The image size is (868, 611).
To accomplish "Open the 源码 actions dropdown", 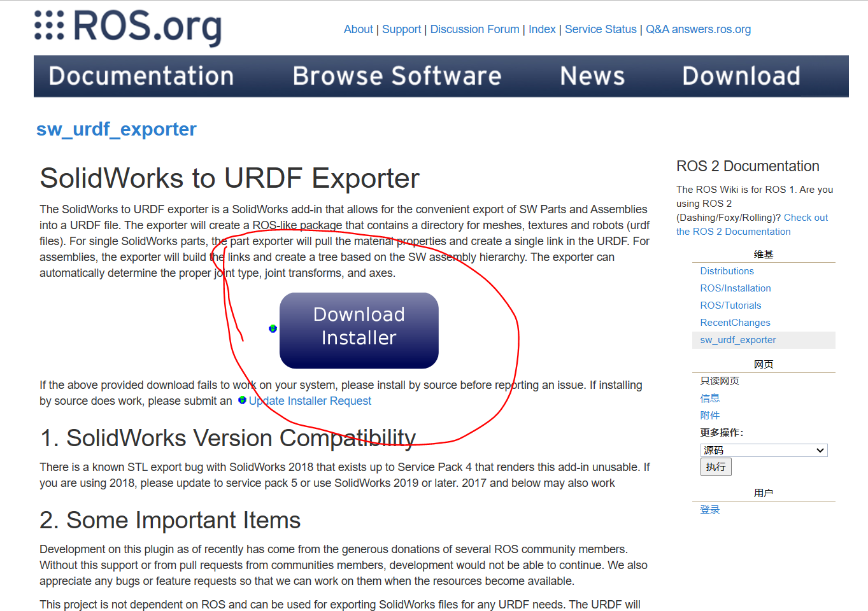I will tap(763, 450).
